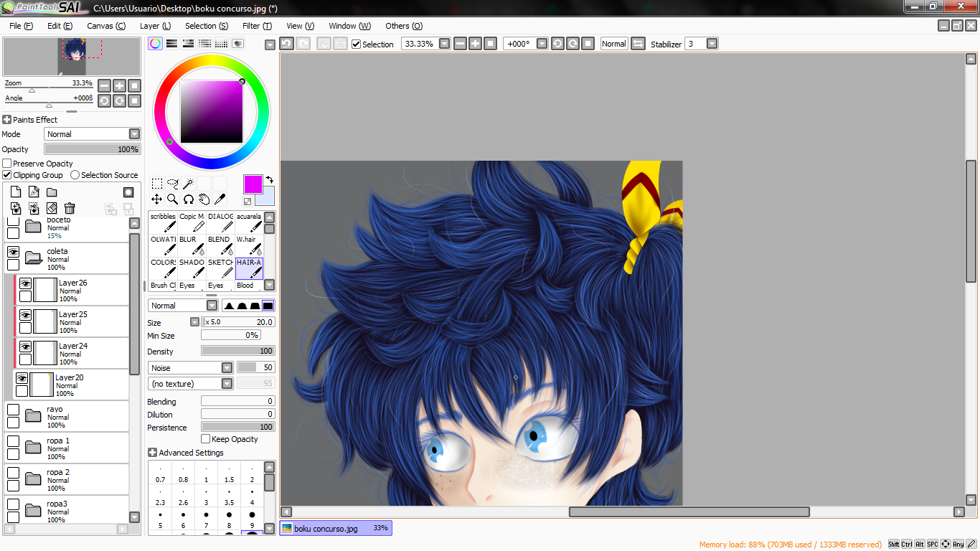The image size is (980, 551).
Task: Swap foreground and background colors
Action: (x=270, y=179)
